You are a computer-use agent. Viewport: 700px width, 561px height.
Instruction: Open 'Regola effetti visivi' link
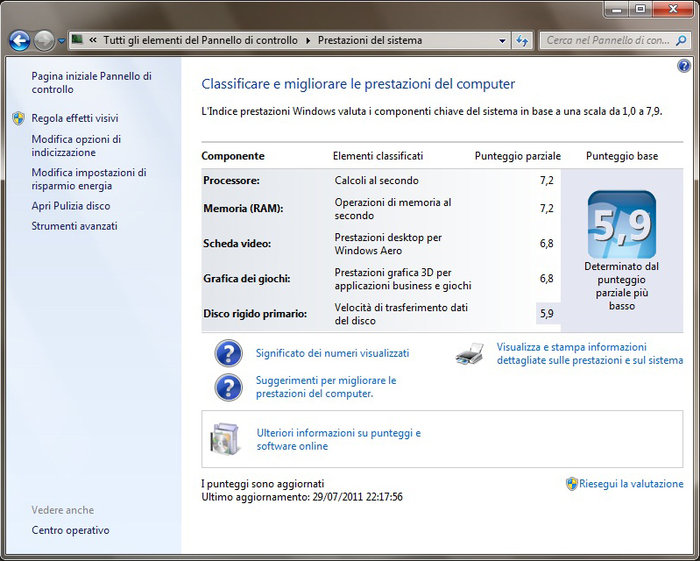[x=75, y=118]
